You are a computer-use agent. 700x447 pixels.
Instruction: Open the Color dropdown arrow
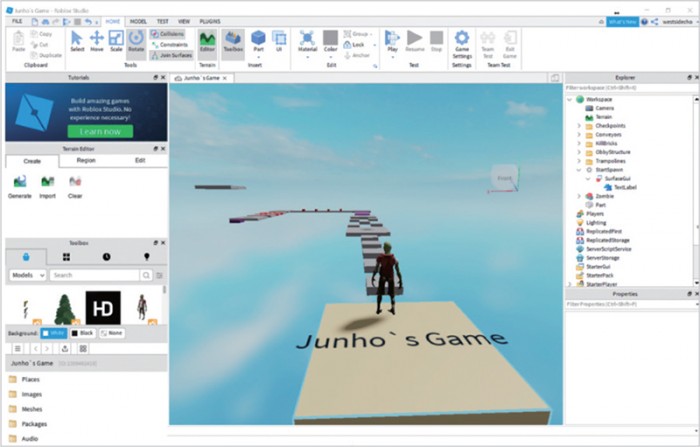tap(330, 57)
